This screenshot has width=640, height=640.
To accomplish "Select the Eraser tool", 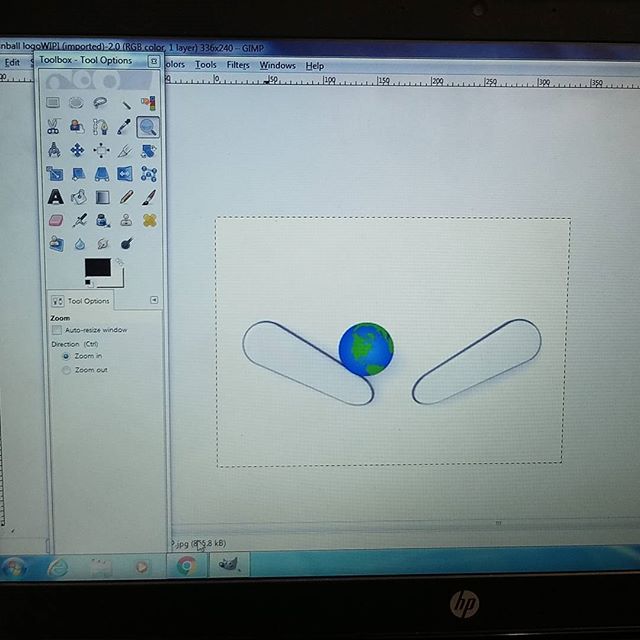I will pos(55,220).
